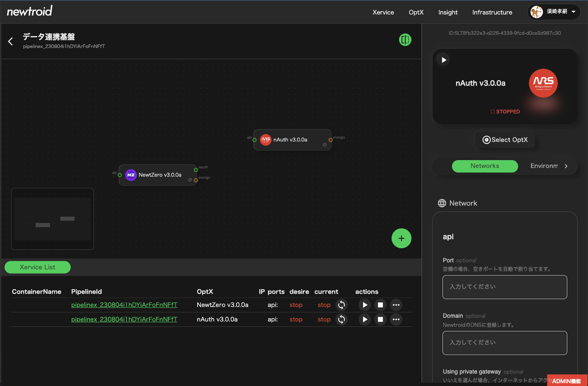
Task: Click the NewtZero node's api input port
Action: tap(120, 175)
